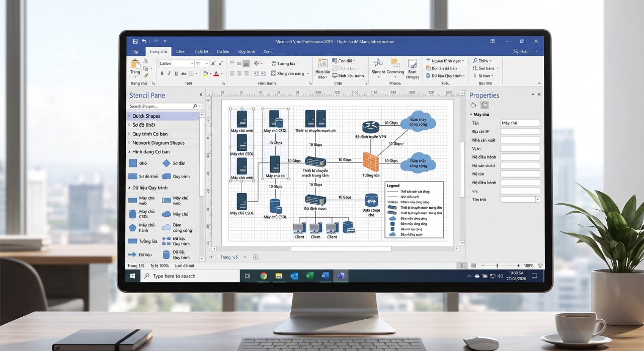Screen dimensions: 644x351
Task: Open the Calibri font name dropdown
Action: (192, 64)
